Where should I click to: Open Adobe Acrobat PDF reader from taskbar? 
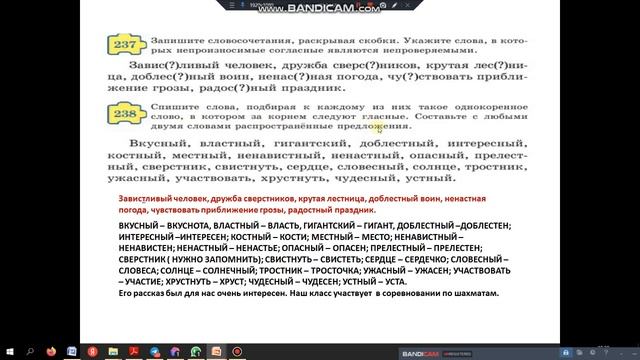coord(134,351)
